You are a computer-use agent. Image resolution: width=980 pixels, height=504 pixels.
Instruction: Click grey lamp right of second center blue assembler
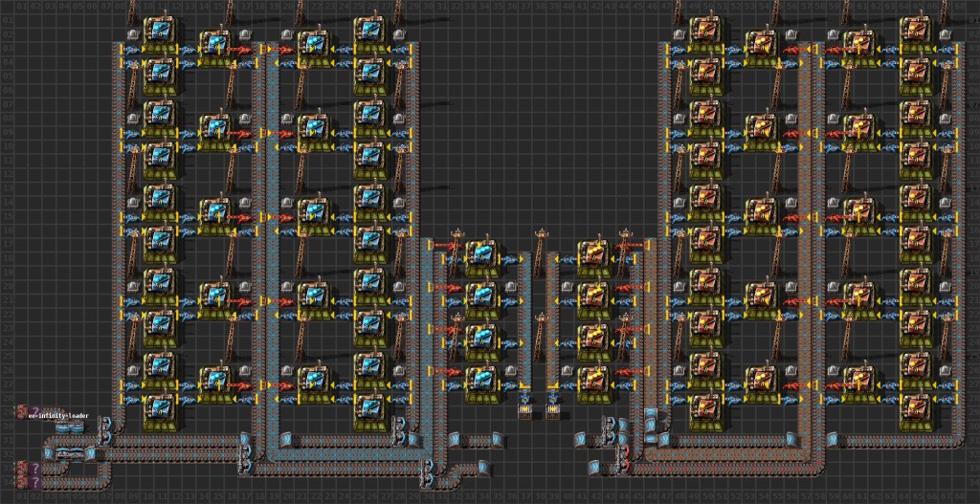coord(510,286)
